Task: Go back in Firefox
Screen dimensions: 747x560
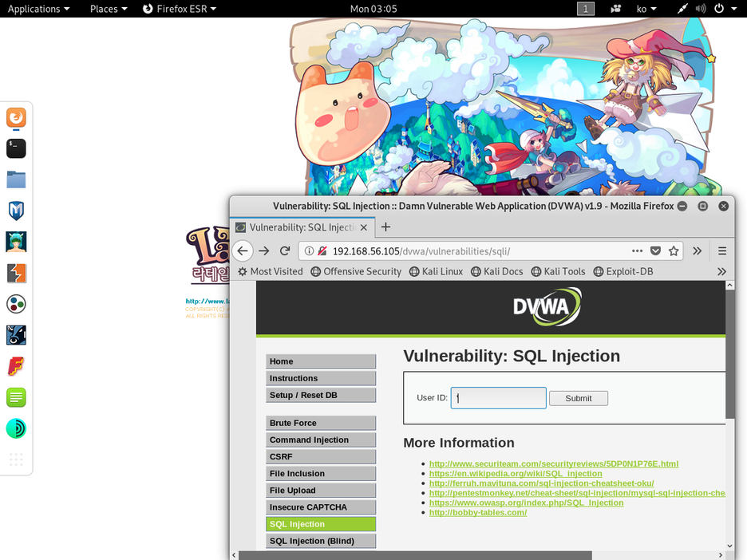Action: (x=243, y=251)
